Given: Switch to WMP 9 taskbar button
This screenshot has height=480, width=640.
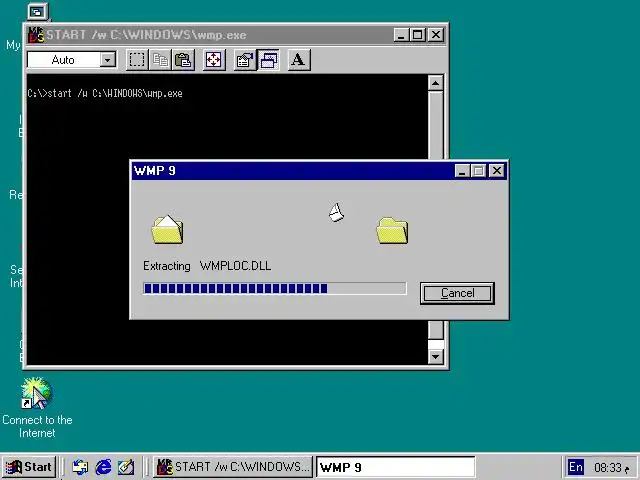Looking at the screenshot, I should pyautogui.click(x=396, y=467).
